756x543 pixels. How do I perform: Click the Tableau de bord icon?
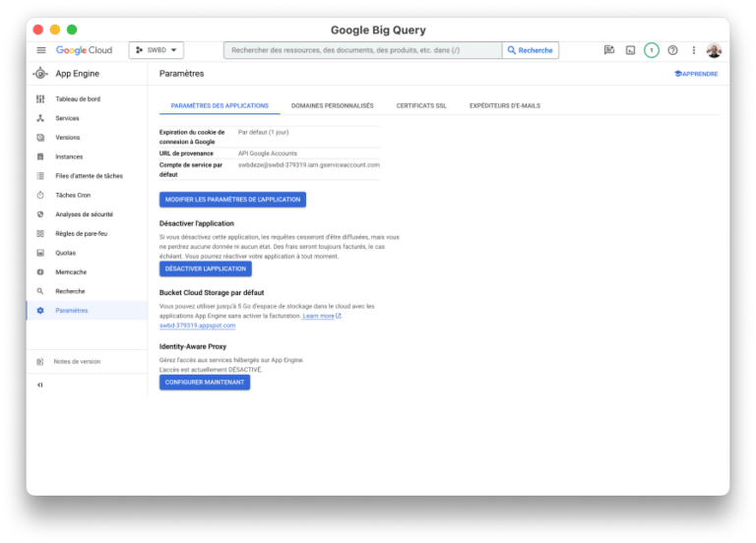pos(40,98)
